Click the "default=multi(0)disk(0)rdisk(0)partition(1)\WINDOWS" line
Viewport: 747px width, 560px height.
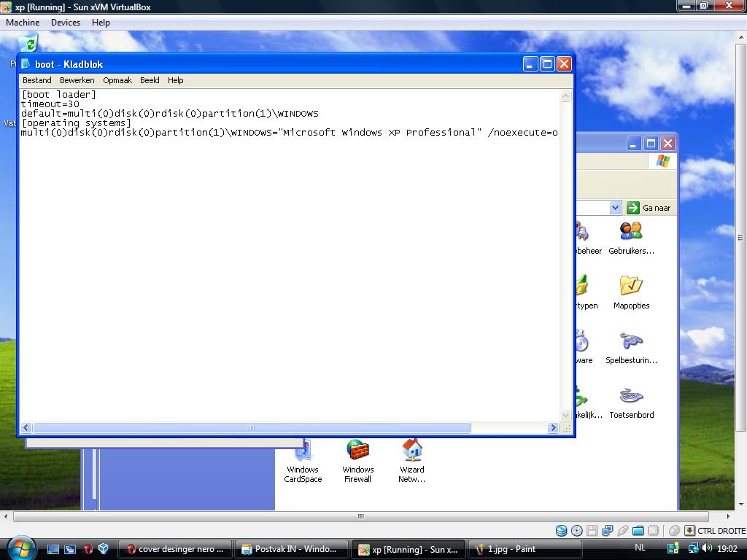169,113
